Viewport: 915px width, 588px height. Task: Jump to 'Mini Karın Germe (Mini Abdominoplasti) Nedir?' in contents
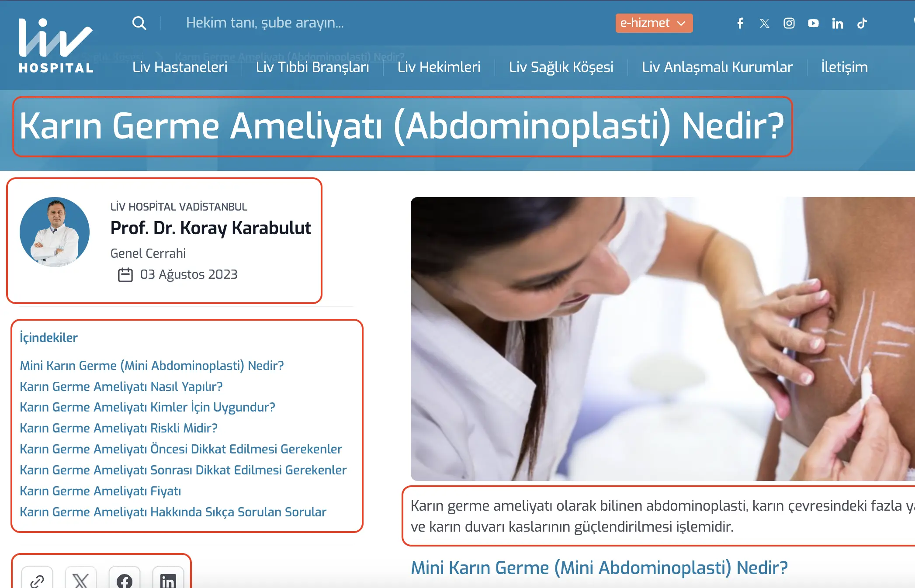point(152,366)
